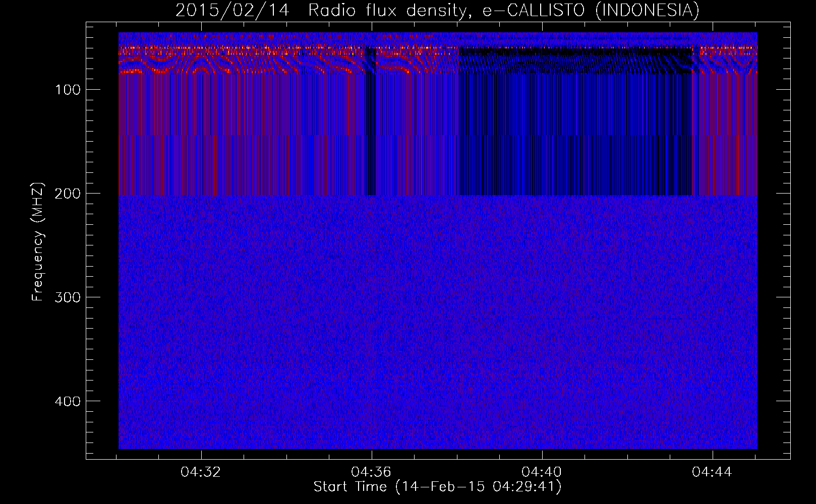
Task: Click the 04:36 time tick label
Action: pos(371,472)
